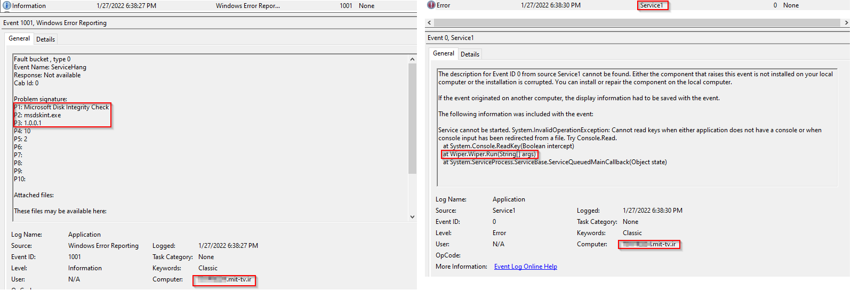868x290 pixels.
Task: Click the 6:38:30 PM date cell in the Error row
Action: [x=550, y=5]
